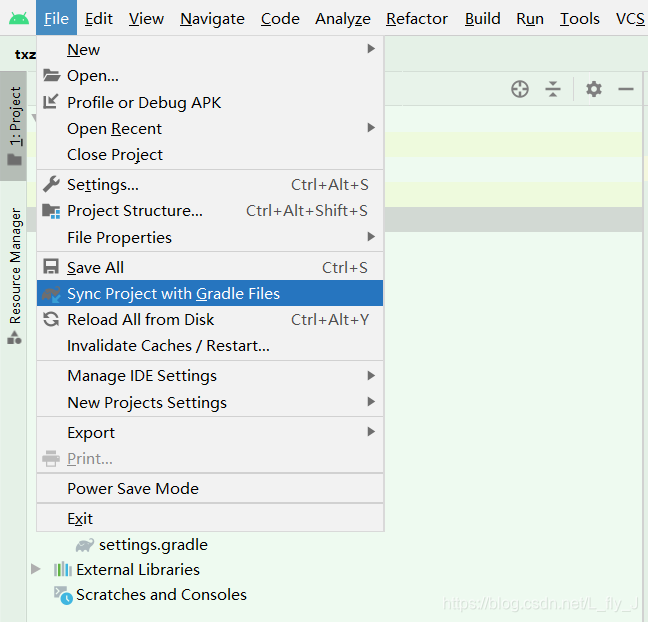Select Scratches and Consoles in tree
648x622 pixels.
pos(161,595)
